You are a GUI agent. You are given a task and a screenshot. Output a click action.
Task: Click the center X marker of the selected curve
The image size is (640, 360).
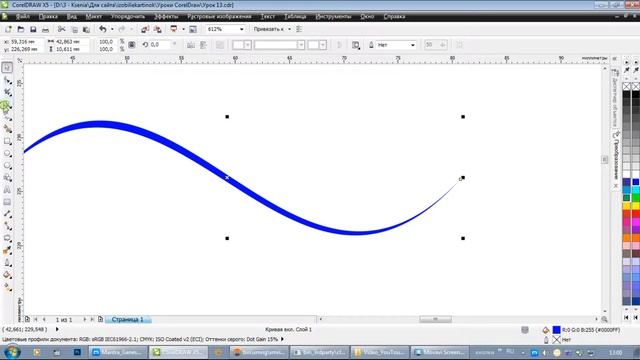coord(227,178)
